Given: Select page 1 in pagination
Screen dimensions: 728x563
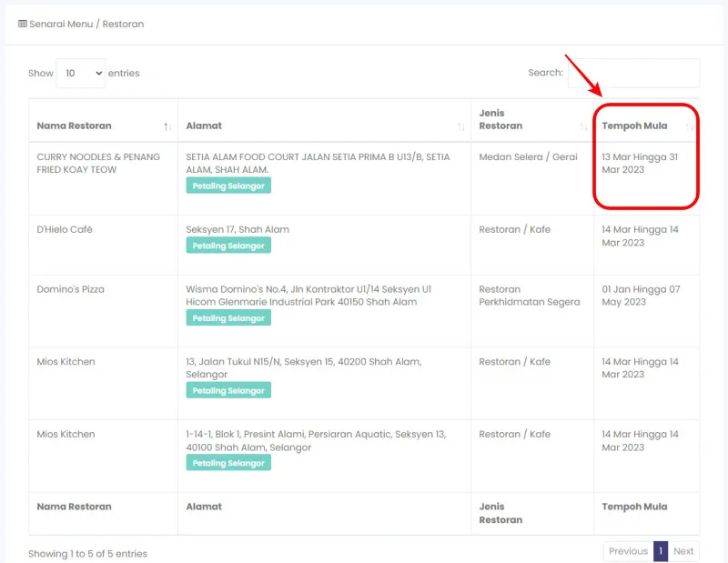Looking at the screenshot, I should coord(661,551).
